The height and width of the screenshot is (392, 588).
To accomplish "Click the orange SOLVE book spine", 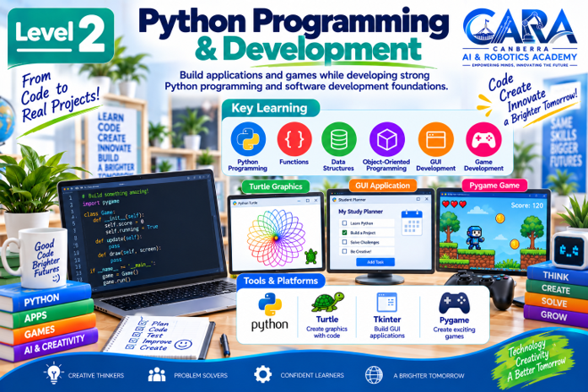I will click(x=556, y=302).
